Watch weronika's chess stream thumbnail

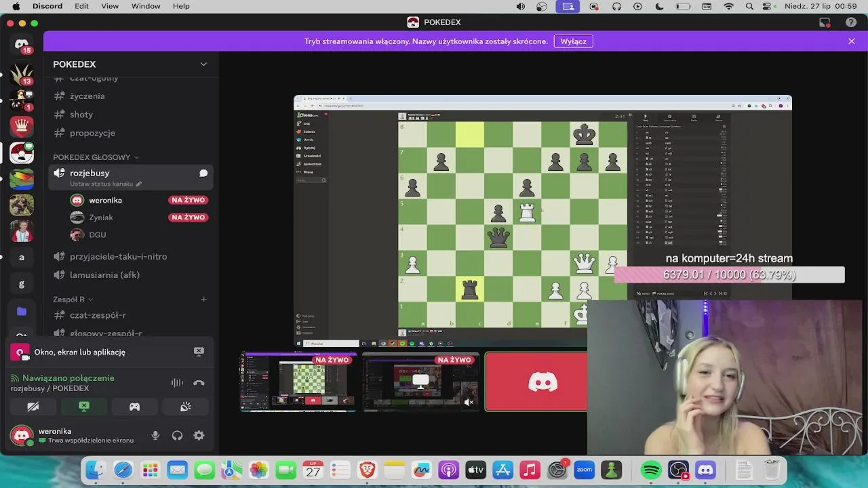(x=299, y=382)
